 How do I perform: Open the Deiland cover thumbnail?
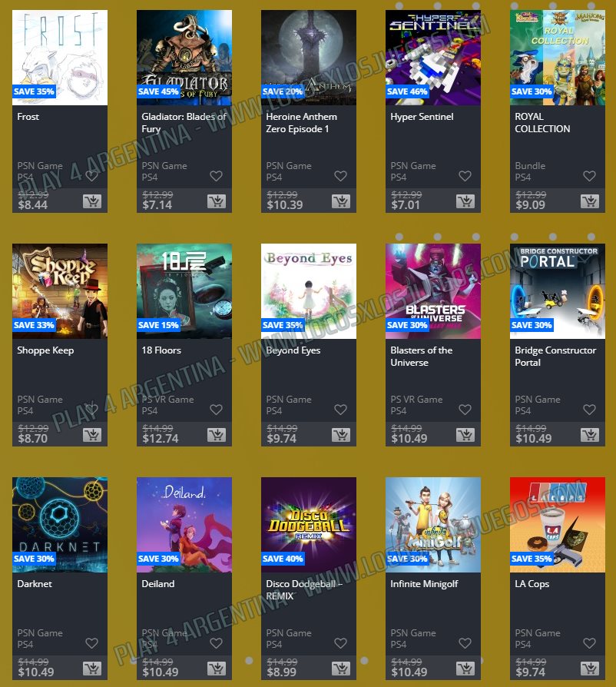[x=184, y=525]
